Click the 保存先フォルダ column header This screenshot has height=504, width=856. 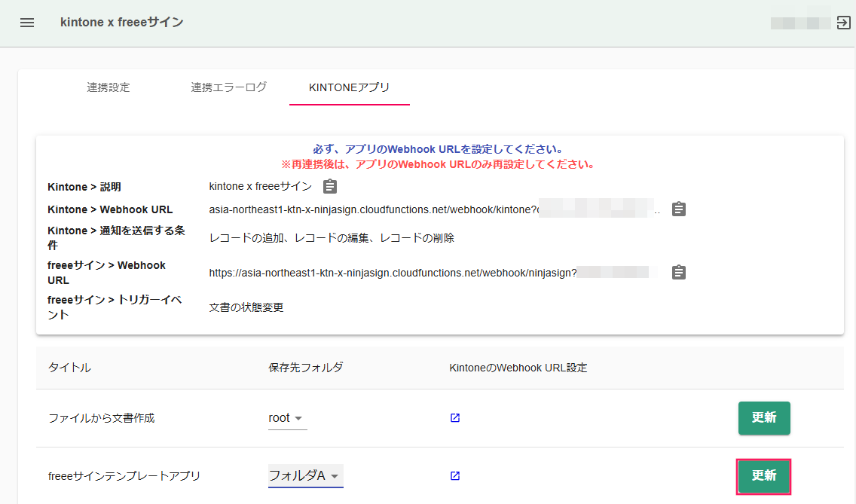click(306, 368)
